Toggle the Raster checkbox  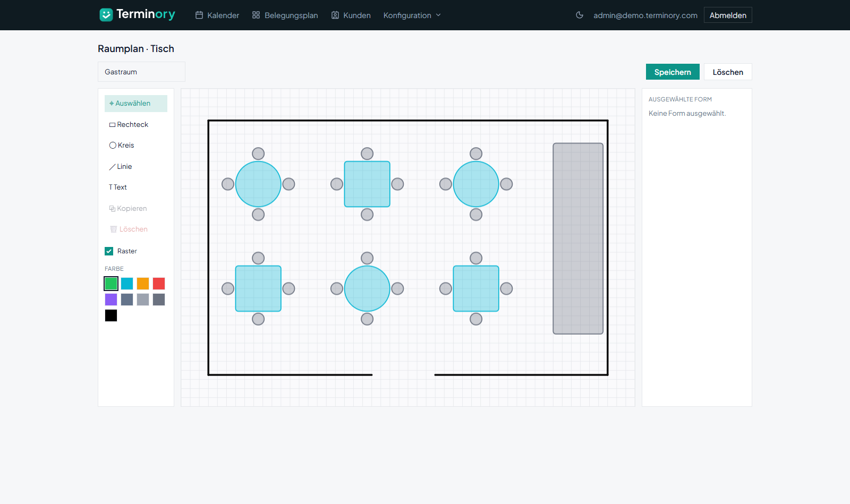point(109,251)
